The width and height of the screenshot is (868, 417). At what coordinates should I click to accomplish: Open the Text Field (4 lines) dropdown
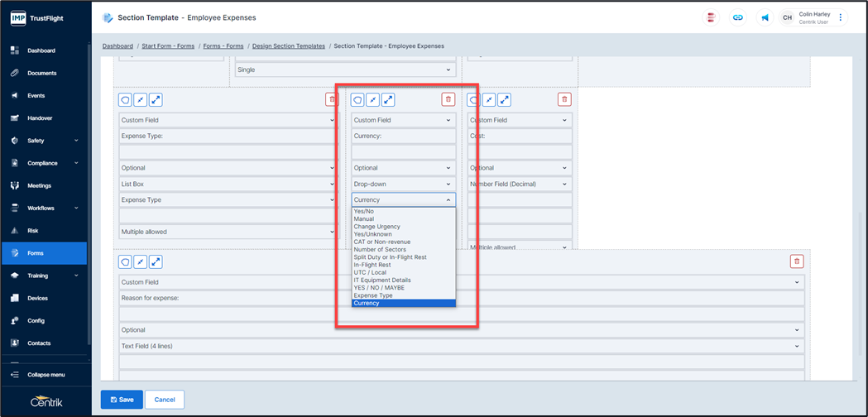pos(462,346)
